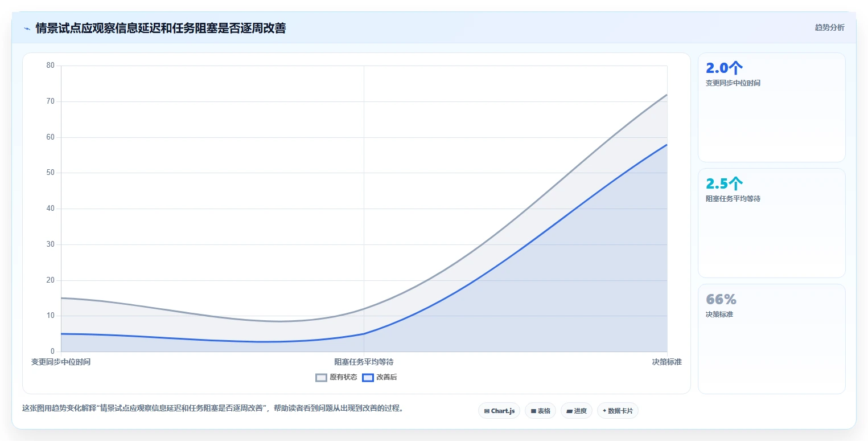The height and width of the screenshot is (441, 868).
Task: Click the 趋势分析 label in header
Action: [829, 27]
